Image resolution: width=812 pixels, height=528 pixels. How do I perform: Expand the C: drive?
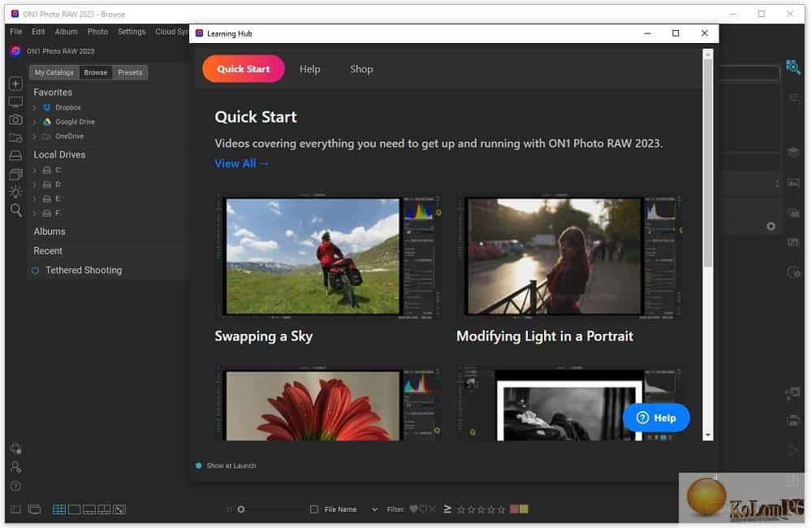tap(34, 171)
